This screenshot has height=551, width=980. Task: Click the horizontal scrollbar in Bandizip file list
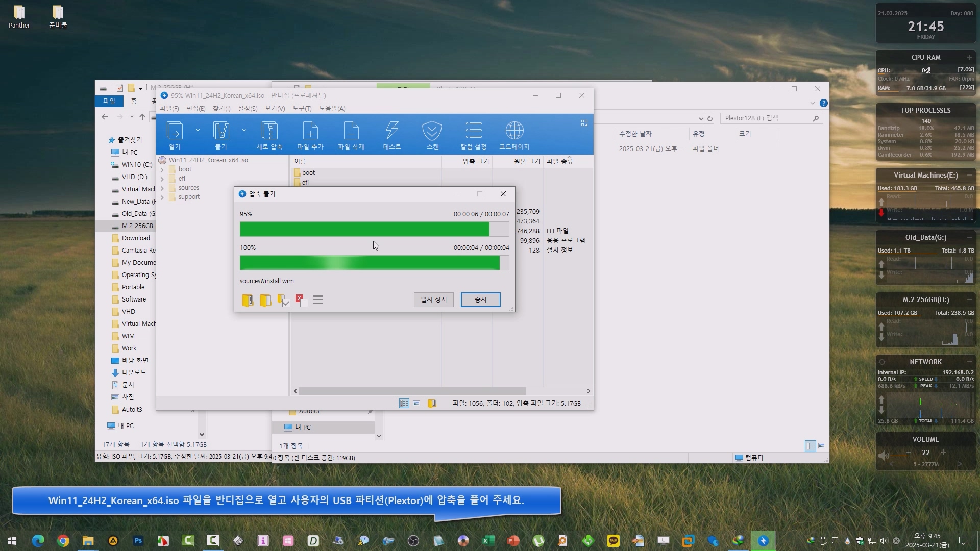click(x=412, y=391)
